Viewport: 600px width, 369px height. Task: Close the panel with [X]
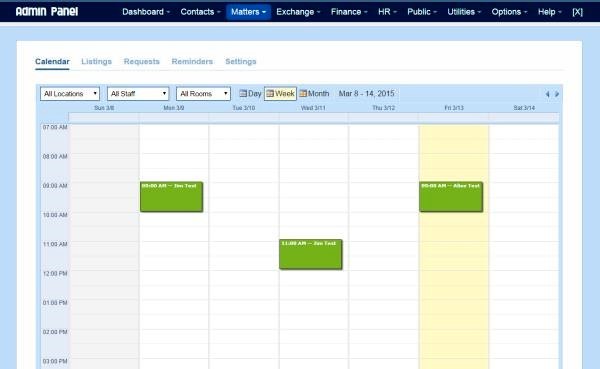click(577, 12)
